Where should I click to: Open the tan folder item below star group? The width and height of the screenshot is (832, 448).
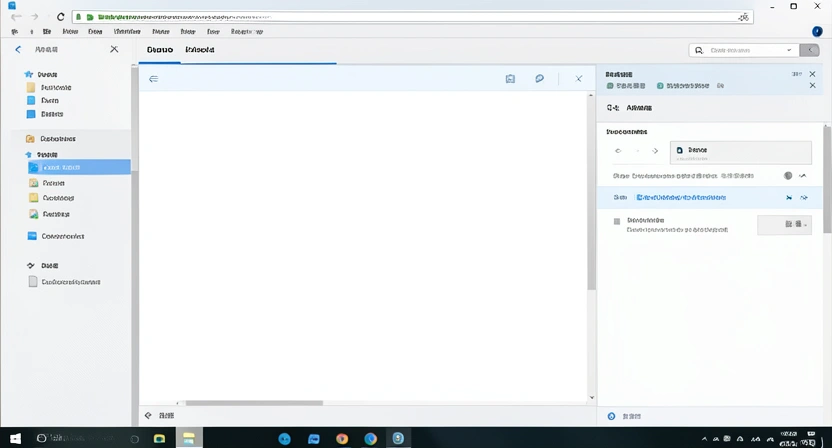(49, 88)
